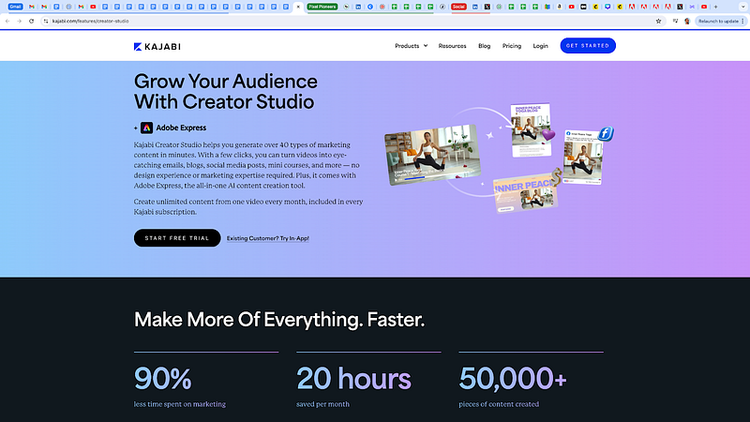Expand the Products menu
Image resolution: width=750 pixels, height=422 pixels.
point(411,46)
